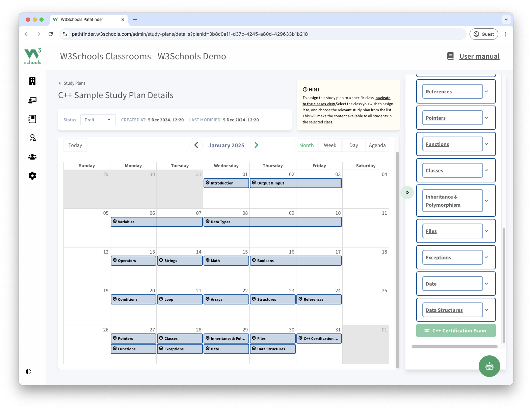
Task: Open the classes icon in sidebar
Action: 32,100
